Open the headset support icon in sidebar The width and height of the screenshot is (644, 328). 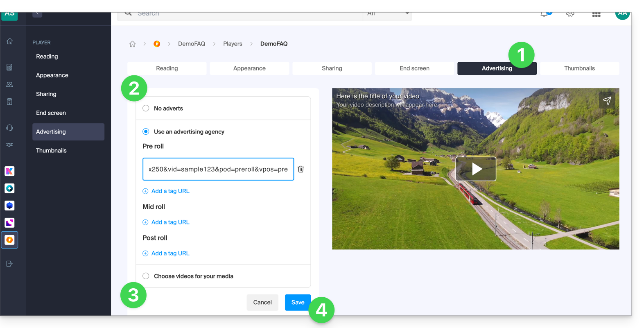[x=9, y=128]
